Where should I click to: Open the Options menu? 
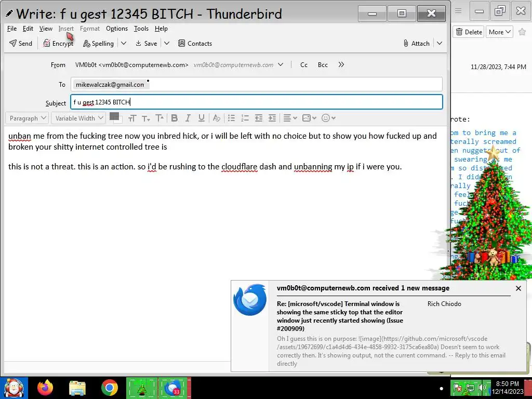tap(117, 29)
